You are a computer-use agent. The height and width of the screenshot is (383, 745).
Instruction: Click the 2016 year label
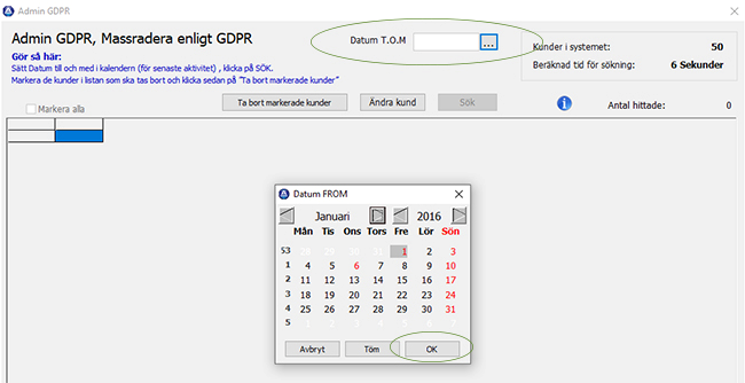tap(429, 216)
